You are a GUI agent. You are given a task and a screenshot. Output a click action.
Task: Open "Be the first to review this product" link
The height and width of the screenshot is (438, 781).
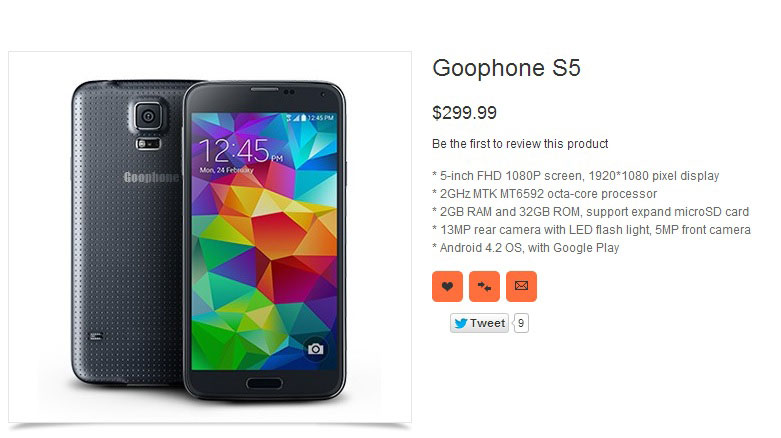pyautogui.click(x=520, y=144)
